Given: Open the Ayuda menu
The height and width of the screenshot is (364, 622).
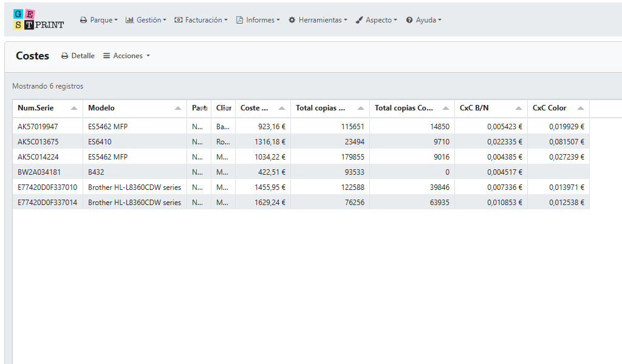Looking at the screenshot, I should tap(423, 20).
